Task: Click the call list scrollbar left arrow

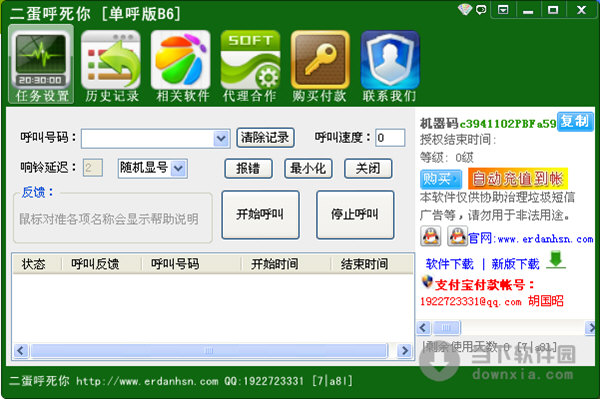Action: [x=21, y=350]
